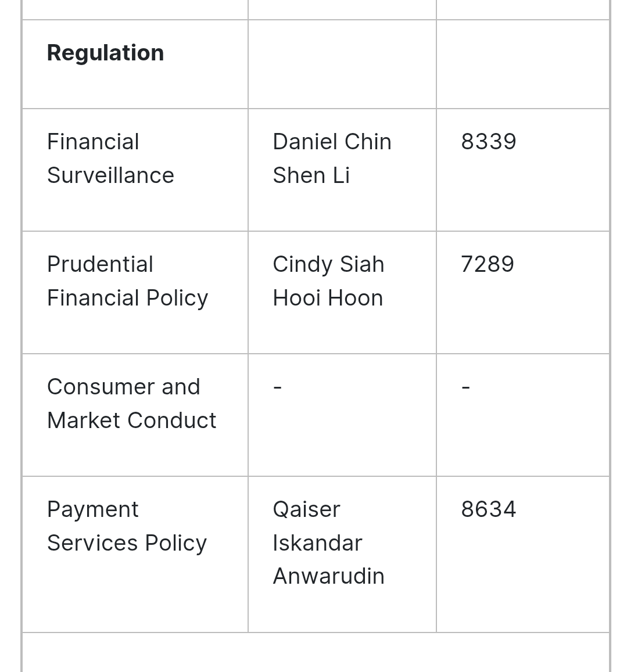This screenshot has width=627, height=672.
Task: Click the partial extension-column cell above the Regulation row
Action: coord(523,9)
